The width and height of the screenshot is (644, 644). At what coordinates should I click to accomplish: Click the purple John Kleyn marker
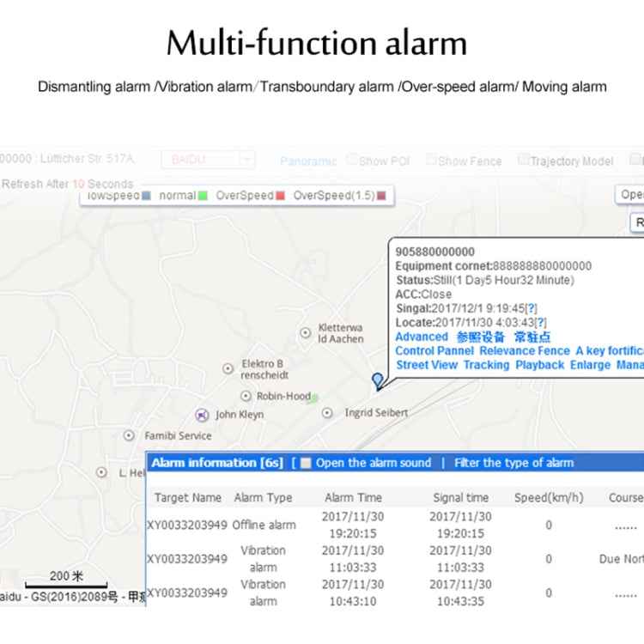pos(202,415)
